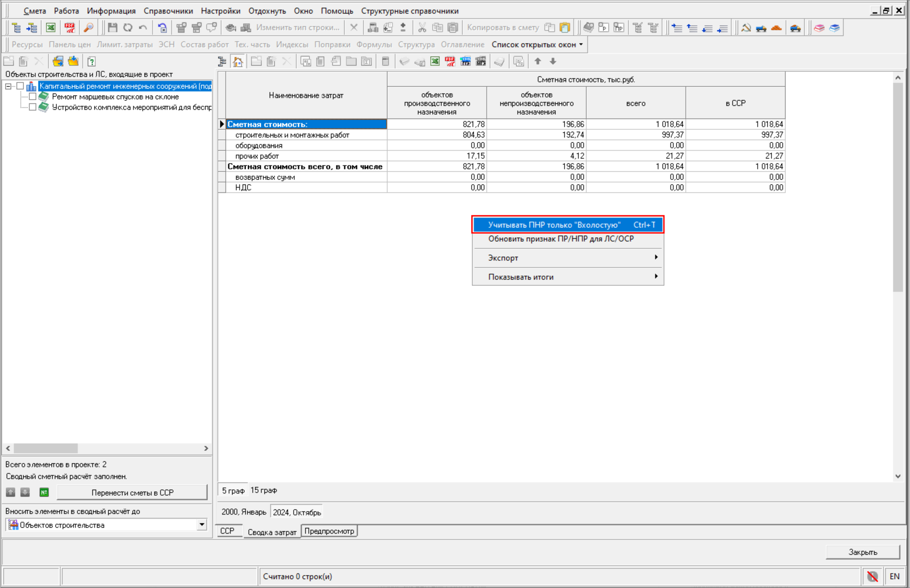Image resolution: width=910 pixels, height=588 pixels.
Task: Click the PDF export icon in top toolbar
Action: point(69,28)
